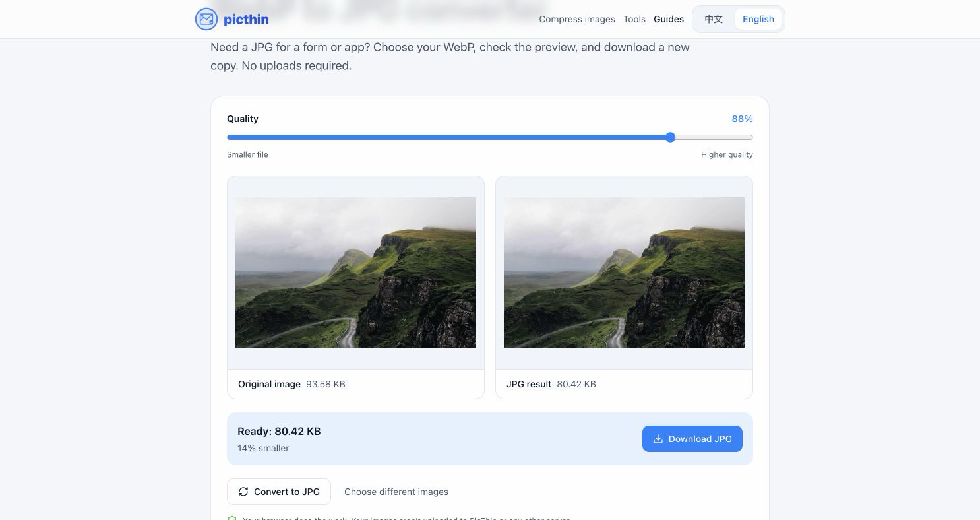This screenshot has height=520, width=980.
Task: Click the green shield privacy icon
Action: tap(231, 519)
